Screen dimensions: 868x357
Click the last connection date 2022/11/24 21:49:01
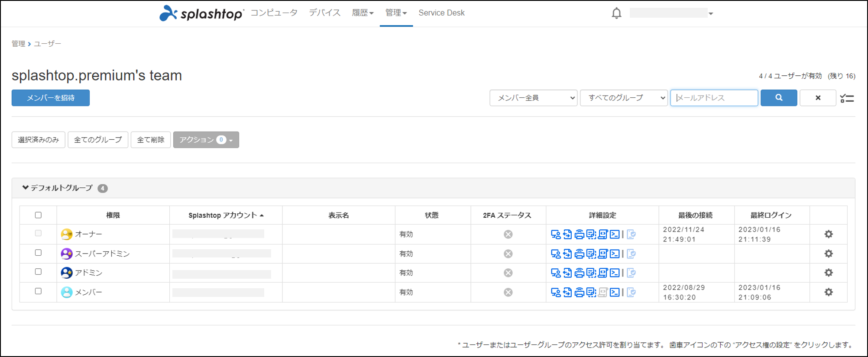(684, 235)
